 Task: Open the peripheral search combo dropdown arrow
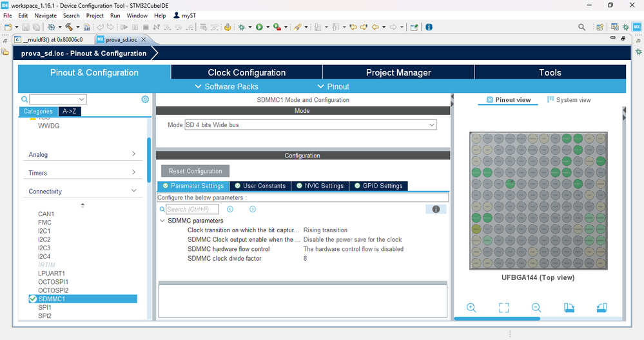click(x=81, y=99)
